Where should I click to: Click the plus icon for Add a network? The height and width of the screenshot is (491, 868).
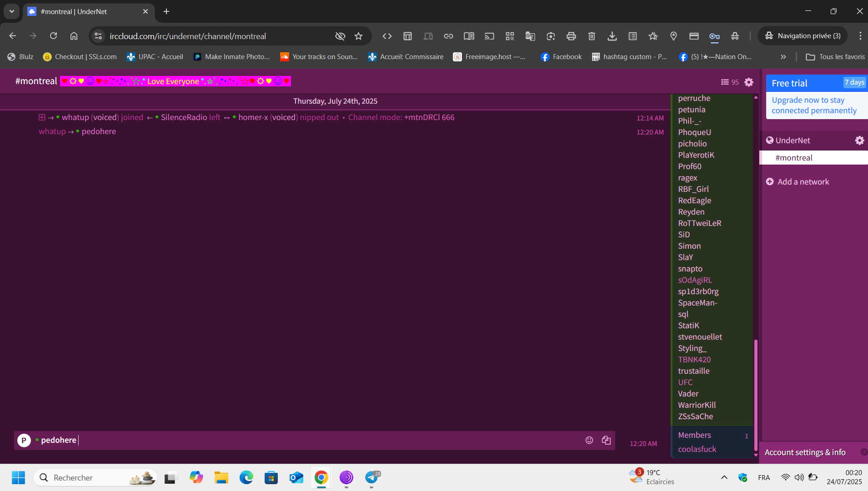tap(770, 182)
